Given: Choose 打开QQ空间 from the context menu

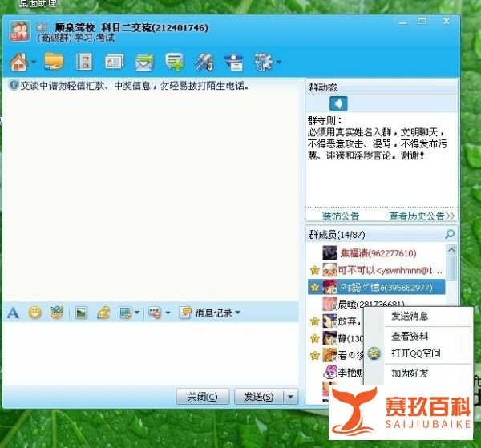Looking at the screenshot, I should coord(415,353).
